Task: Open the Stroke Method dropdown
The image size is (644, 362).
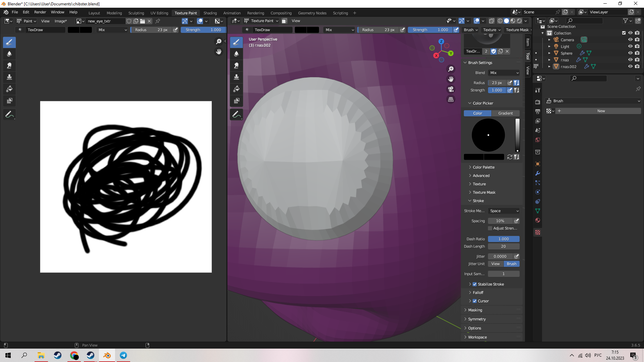Action: click(504, 211)
